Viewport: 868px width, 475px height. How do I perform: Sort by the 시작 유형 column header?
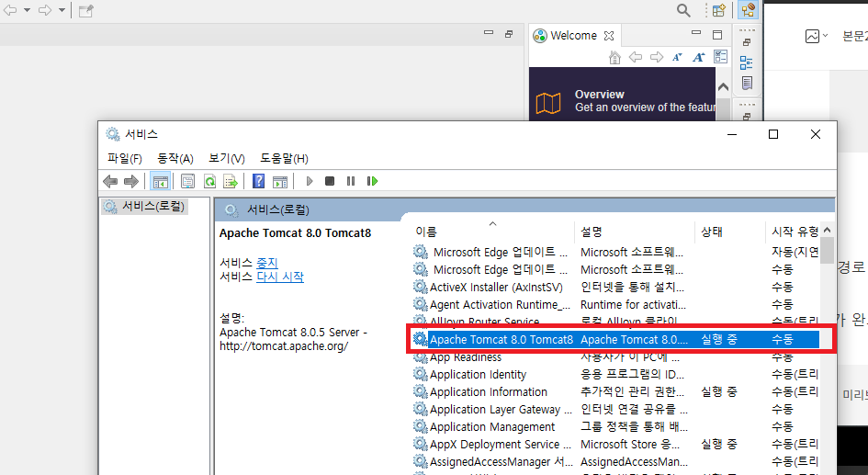(x=795, y=232)
